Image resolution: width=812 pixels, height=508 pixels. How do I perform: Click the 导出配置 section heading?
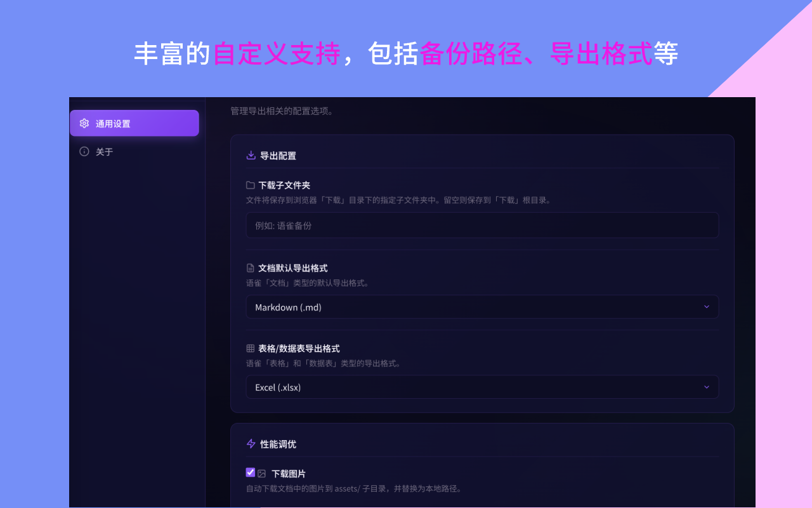(x=278, y=156)
